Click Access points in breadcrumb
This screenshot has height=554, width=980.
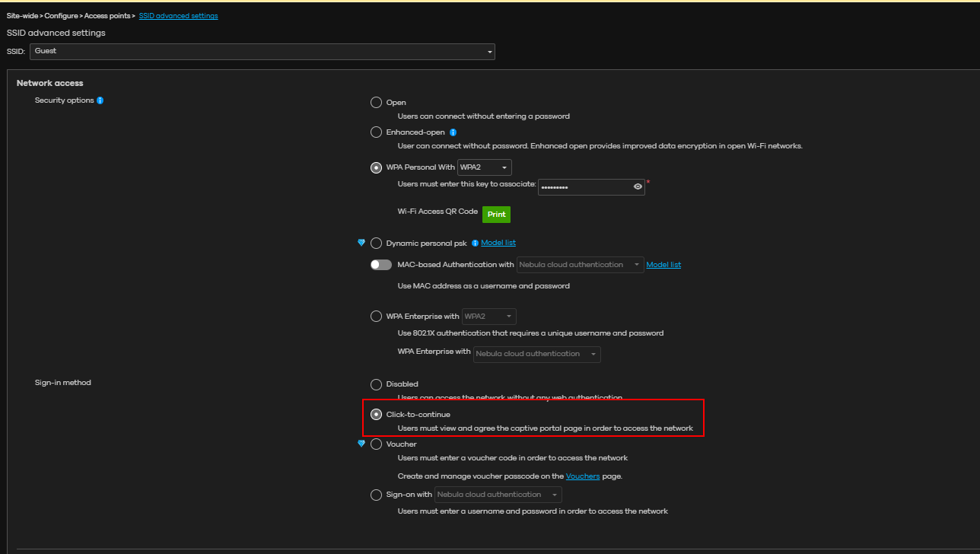109,16
